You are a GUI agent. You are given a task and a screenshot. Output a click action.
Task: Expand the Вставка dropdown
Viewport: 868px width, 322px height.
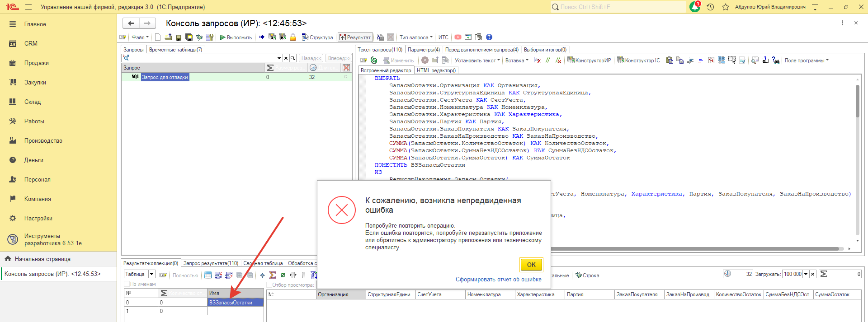coord(517,61)
